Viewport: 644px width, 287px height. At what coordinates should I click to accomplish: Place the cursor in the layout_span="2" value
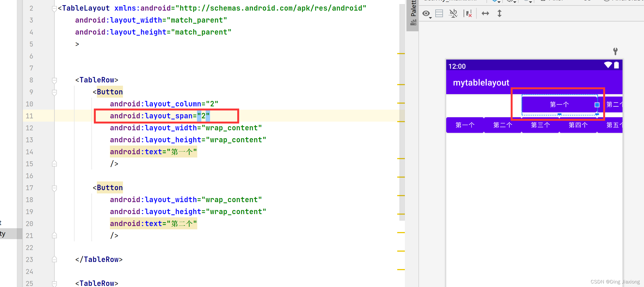(204, 116)
